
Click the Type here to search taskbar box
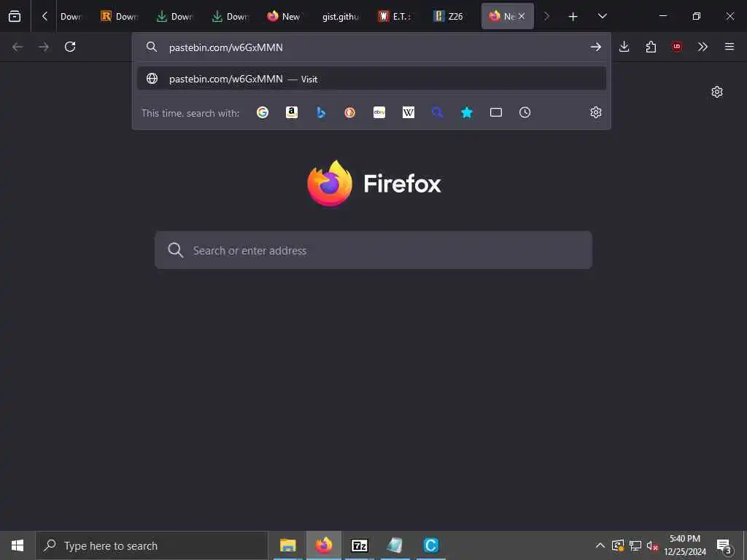152,545
